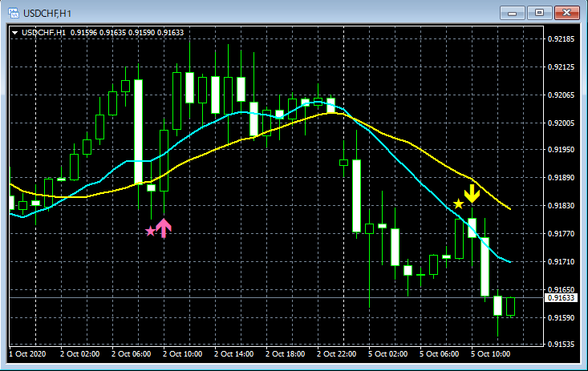588x371 pixels.
Task: Click time axis label 1 Oct 2020
Action: [27, 353]
